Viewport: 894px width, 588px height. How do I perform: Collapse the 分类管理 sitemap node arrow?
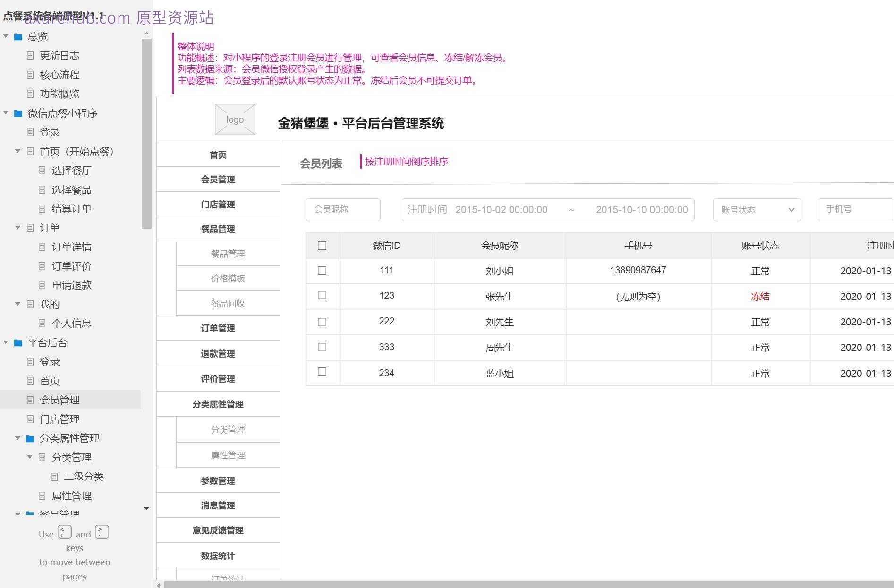coord(30,457)
